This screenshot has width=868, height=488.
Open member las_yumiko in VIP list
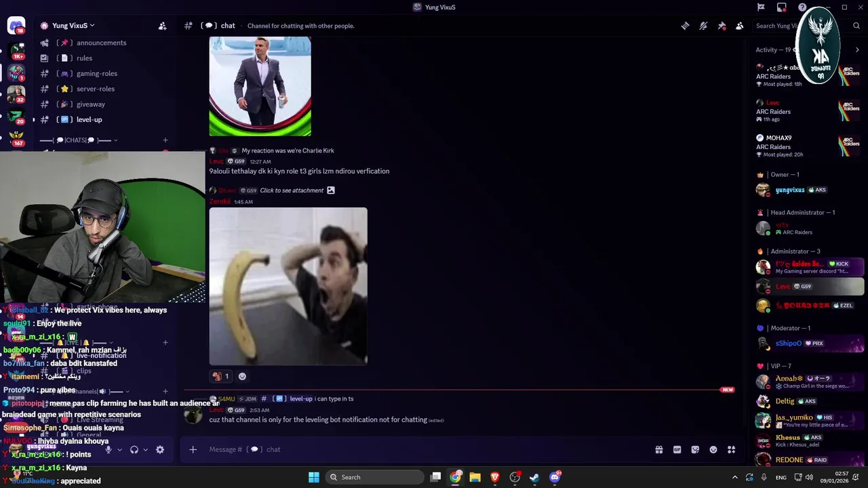[808, 420]
